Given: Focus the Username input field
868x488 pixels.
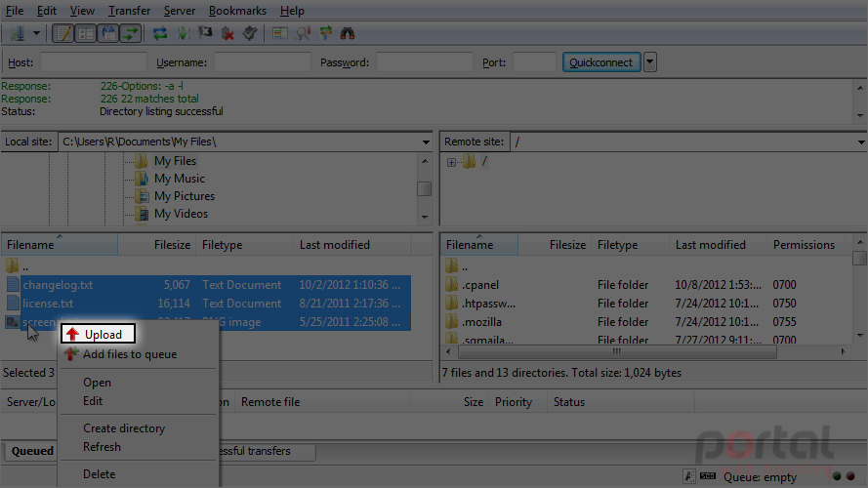Looking at the screenshot, I should pos(262,61).
